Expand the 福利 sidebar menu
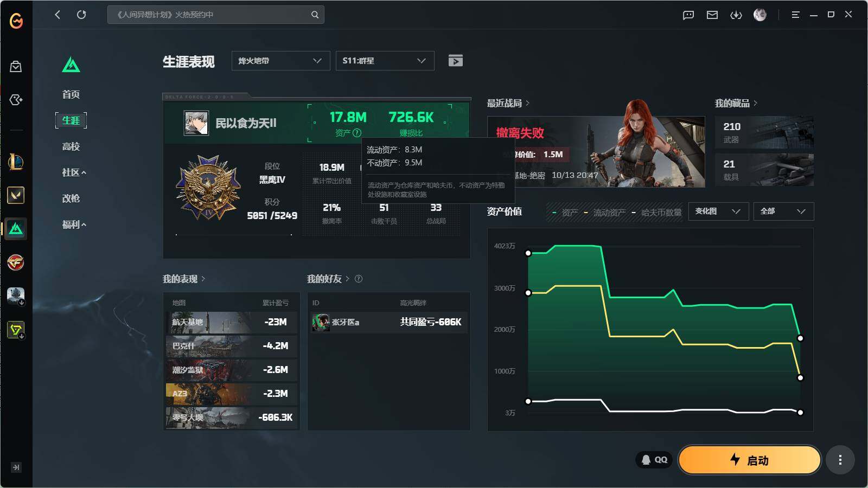This screenshot has height=488, width=868. pyautogui.click(x=74, y=224)
